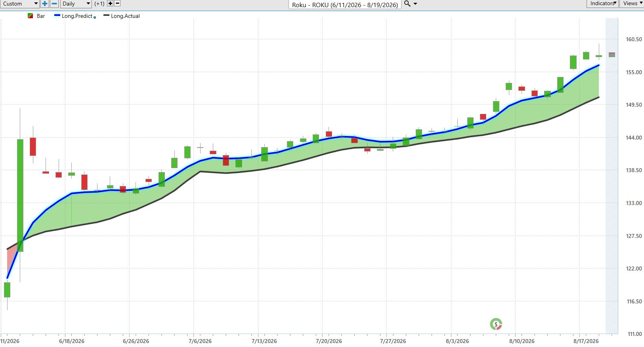Click the magnifying glass search icon
This screenshot has height=347, width=644.
(407, 4)
